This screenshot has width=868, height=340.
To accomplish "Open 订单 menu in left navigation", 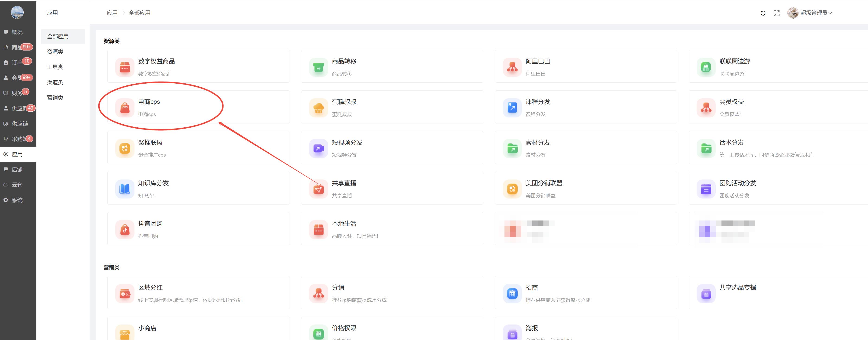I will pos(17,62).
